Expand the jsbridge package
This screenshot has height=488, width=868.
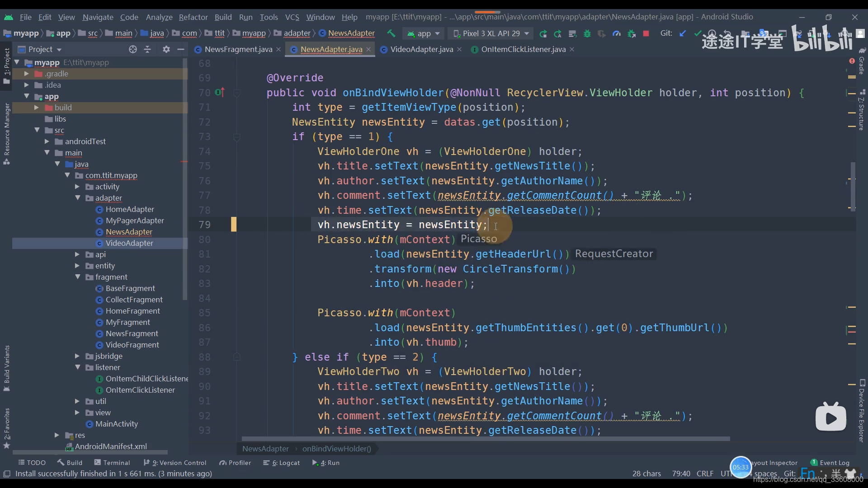pyautogui.click(x=77, y=356)
